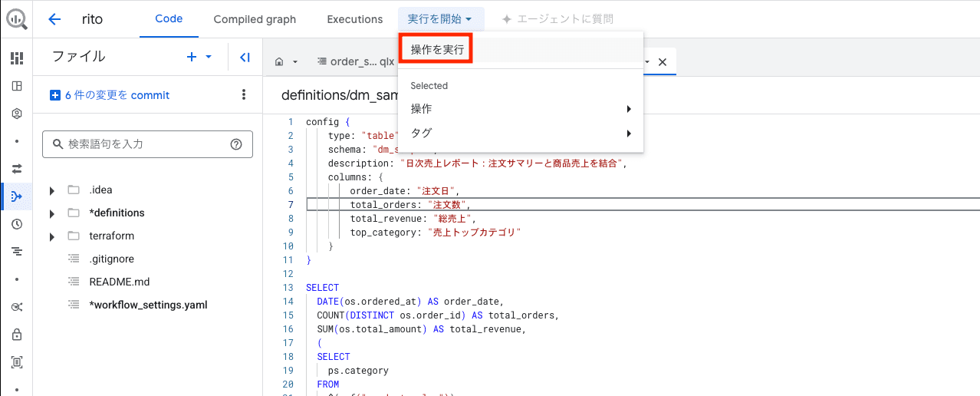Place cursor on total_orders: "注文数" line
Screen dimensions: 980x396
409,204
